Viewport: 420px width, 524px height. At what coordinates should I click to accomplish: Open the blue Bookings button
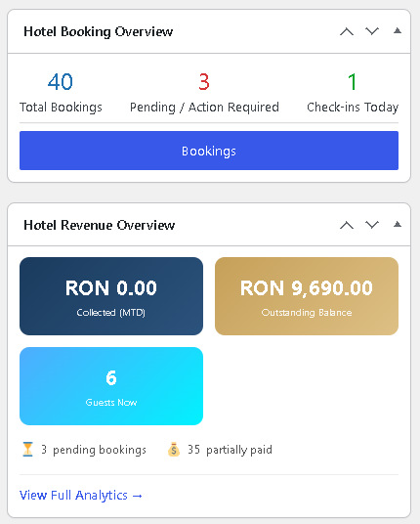(x=209, y=151)
